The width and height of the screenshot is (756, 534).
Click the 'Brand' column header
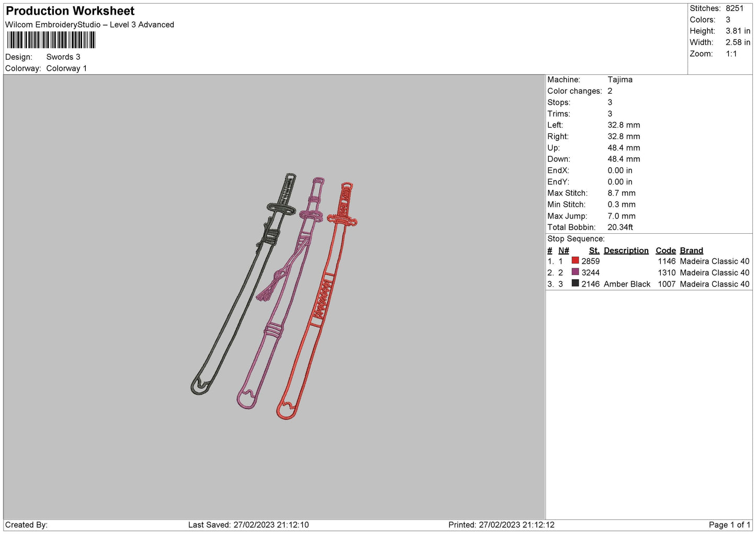pyautogui.click(x=691, y=251)
